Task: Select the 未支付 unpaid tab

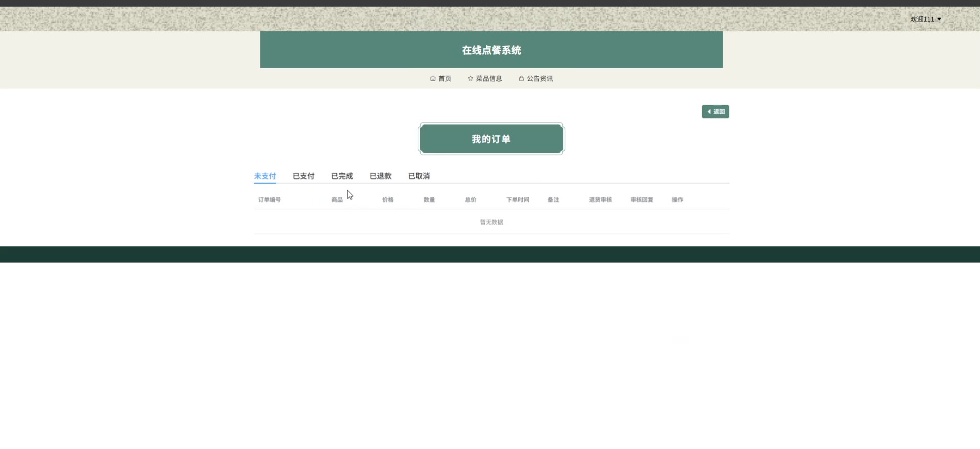Action: tap(265, 176)
